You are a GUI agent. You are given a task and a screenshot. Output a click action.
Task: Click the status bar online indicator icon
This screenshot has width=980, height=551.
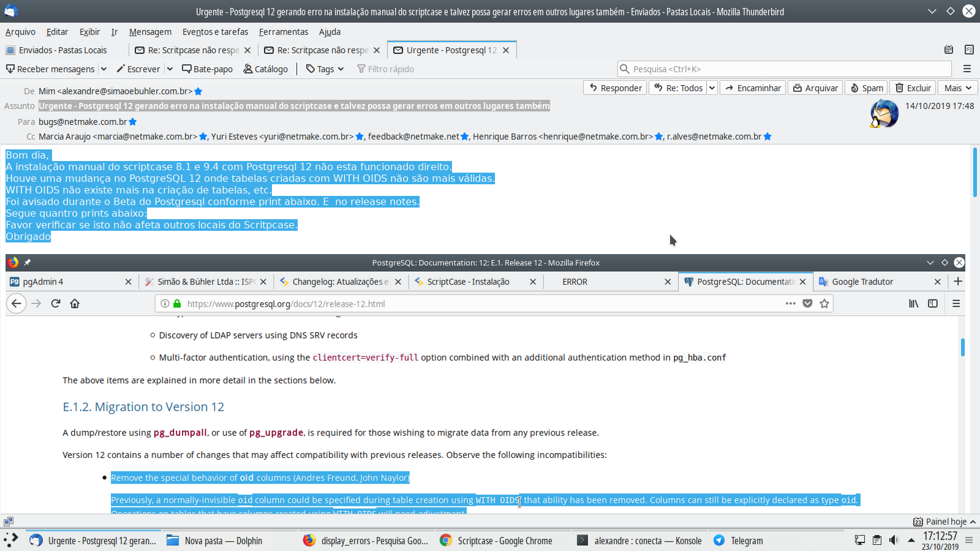point(9,522)
